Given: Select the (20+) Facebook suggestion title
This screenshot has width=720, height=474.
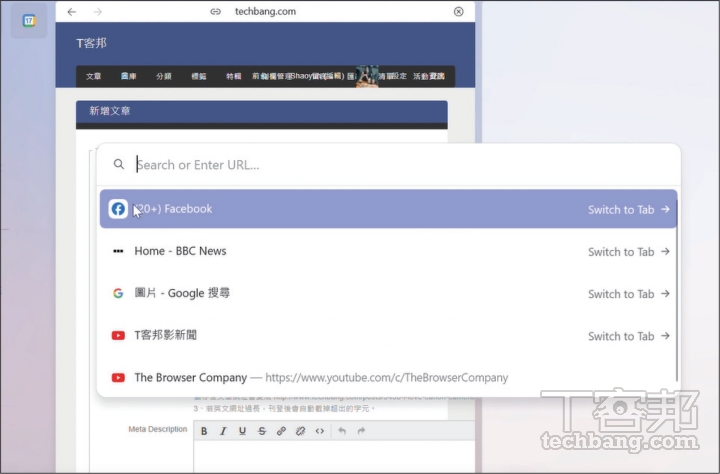Looking at the screenshot, I should [174, 209].
